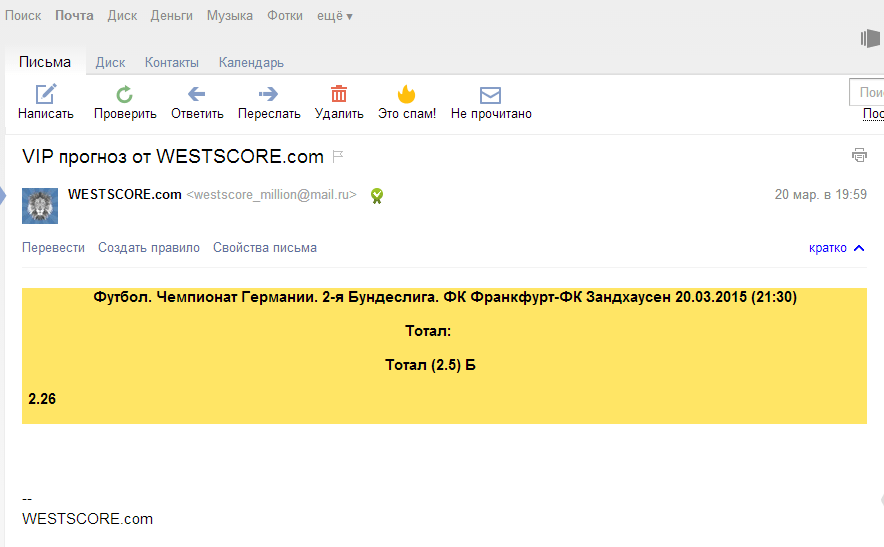Click the green verified sender badge
The width and height of the screenshot is (884, 547).
tap(377, 196)
